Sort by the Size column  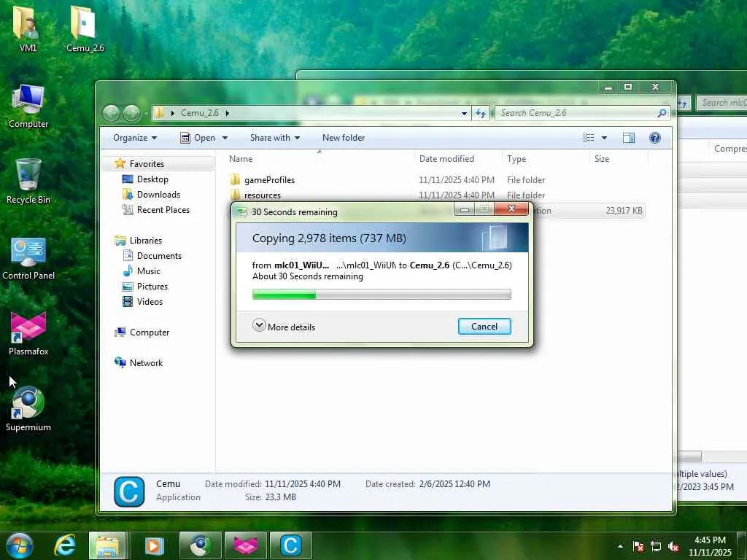tap(619, 159)
